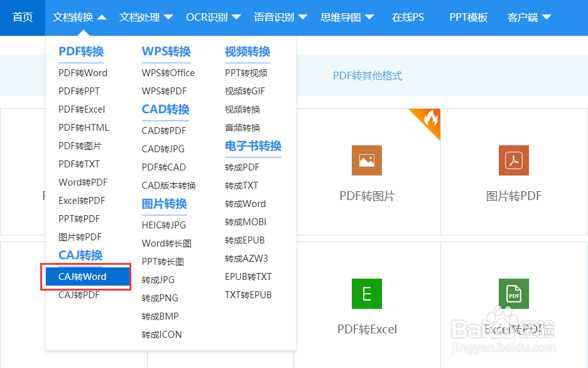Click the CAD转换 section heading
Image resolution: width=588 pixels, height=368 pixels.
coord(165,109)
